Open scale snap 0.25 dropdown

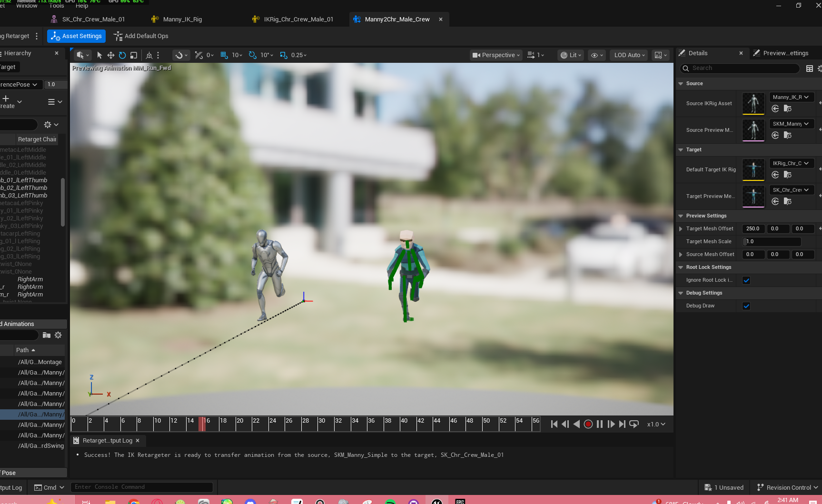[299, 55]
